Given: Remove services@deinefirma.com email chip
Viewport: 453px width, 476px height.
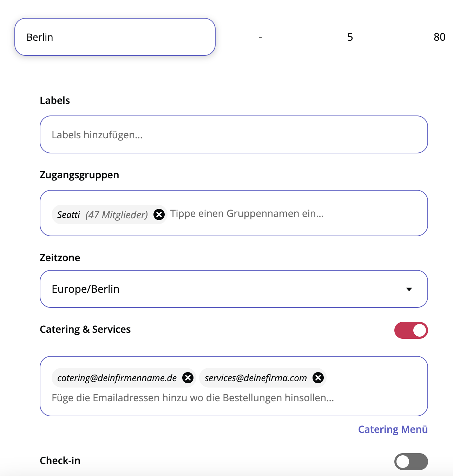Looking at the screenshot, I should 318,378.
